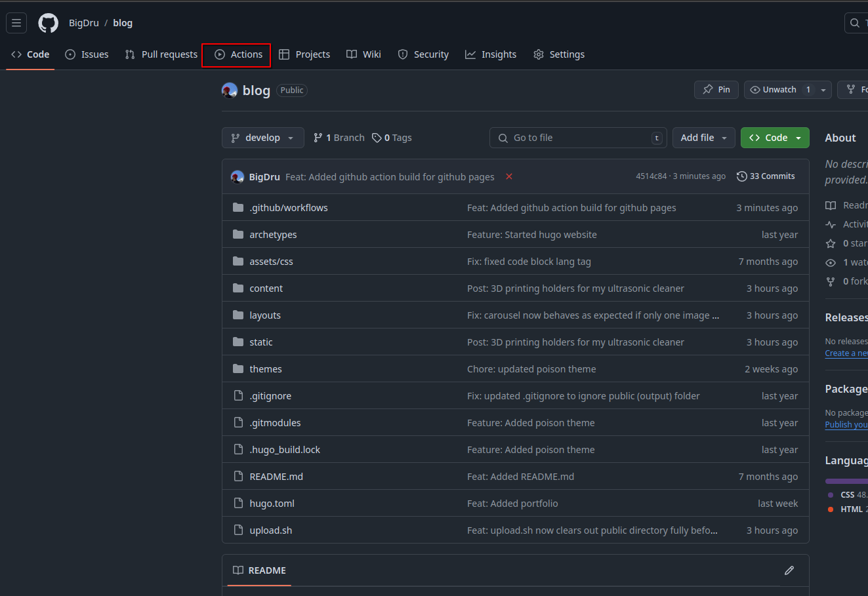Open the develop branch dropdown
The height and width of the screenshot is (596, 868).
(263, 138)
